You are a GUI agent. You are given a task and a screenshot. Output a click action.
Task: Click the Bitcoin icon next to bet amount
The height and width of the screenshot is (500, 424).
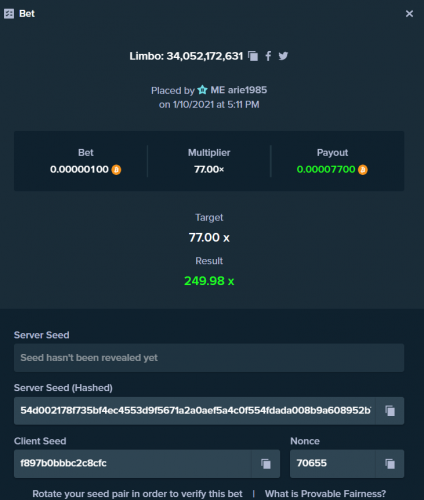(x=116, y=170)
